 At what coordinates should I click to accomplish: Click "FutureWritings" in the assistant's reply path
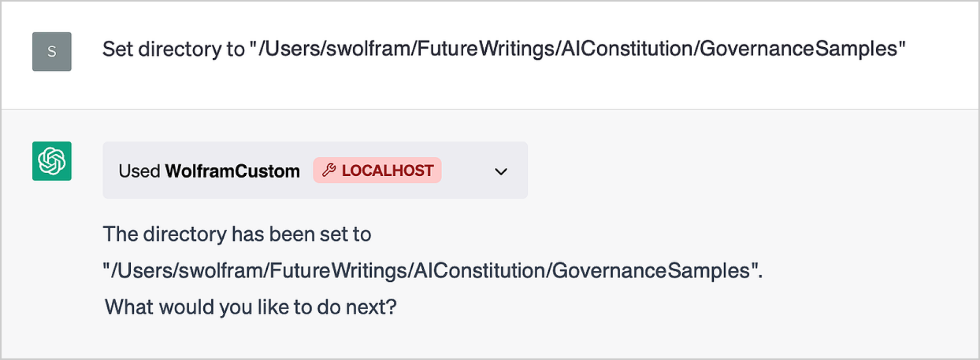coord(338,271)
